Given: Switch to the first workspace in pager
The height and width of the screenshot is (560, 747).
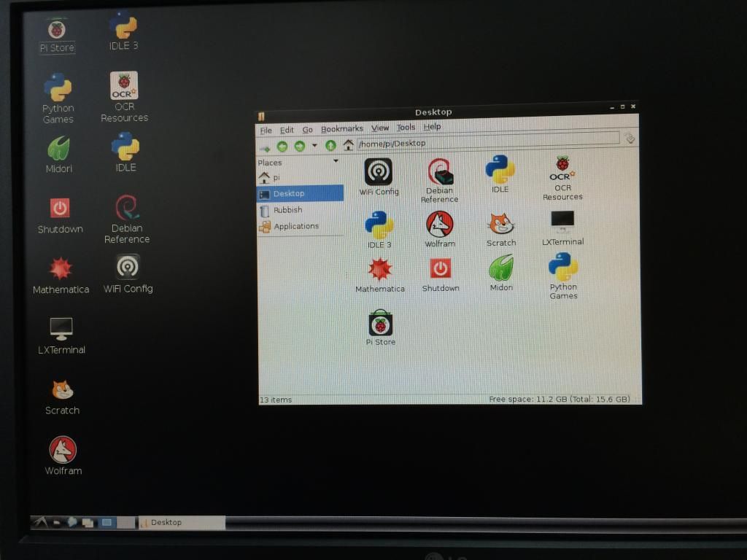Looking at the screenshot, I should (x=107, y=522).
